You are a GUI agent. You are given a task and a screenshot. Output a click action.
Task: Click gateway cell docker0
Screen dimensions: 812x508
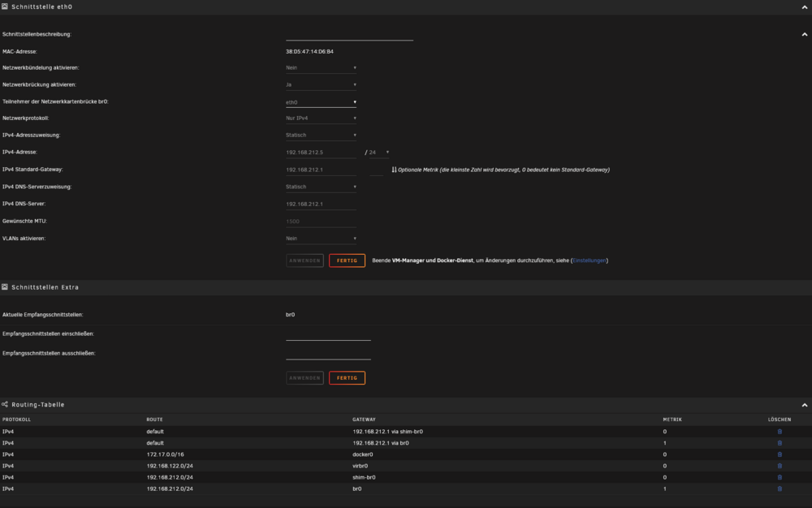pos(363,454)
